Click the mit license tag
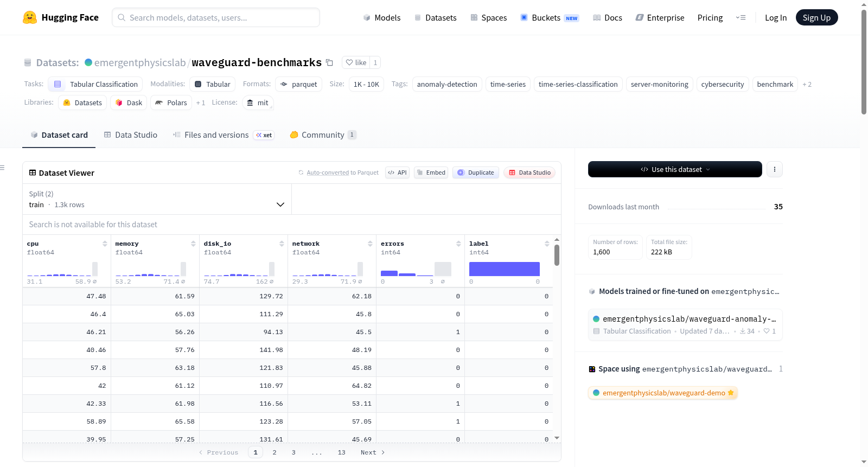Viewport: 868px width, 467px height. point(258,103)
